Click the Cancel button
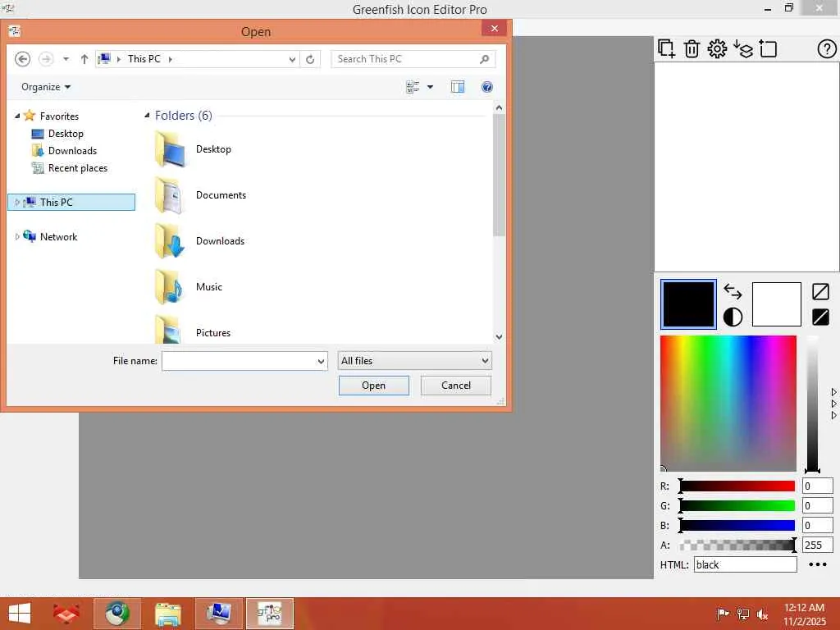 [455, 386]
